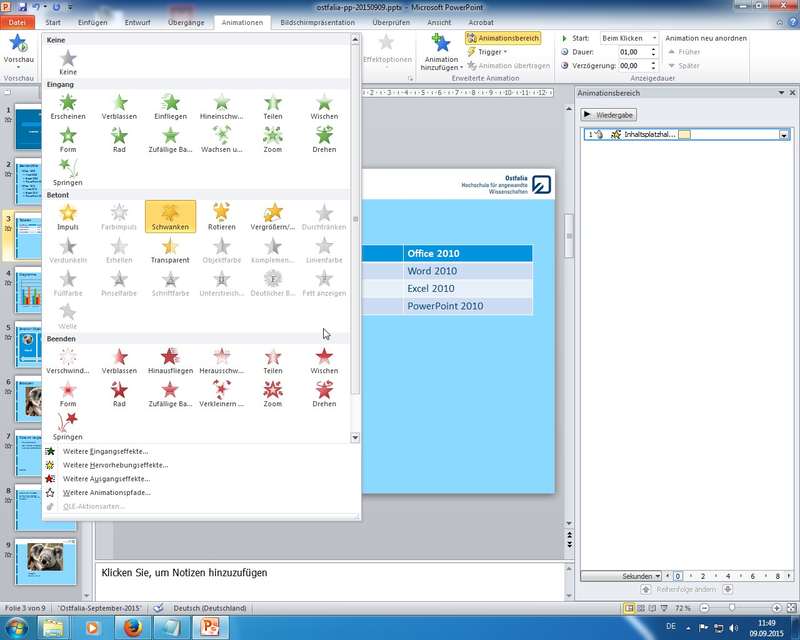Choose the Rotieren emphasis effect
Screen dimensions: 800x640
221,217
